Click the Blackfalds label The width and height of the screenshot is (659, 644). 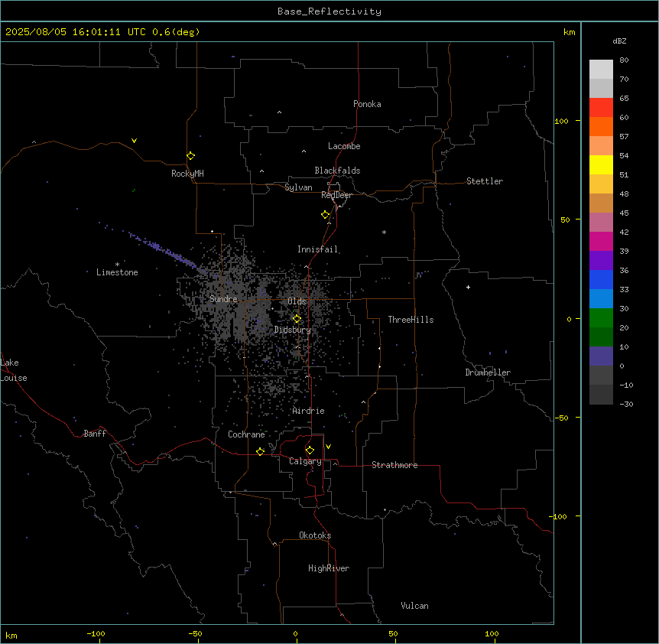337,171
